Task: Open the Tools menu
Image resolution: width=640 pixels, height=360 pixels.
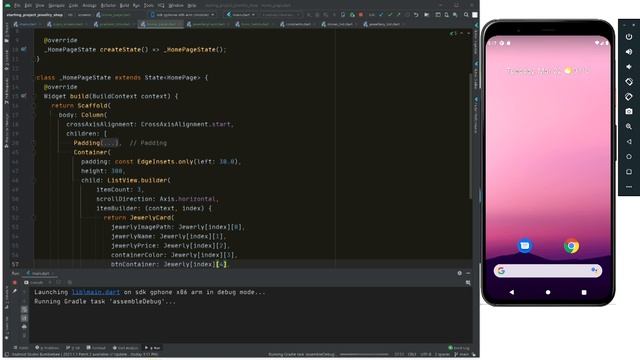Action: point(149,6)
